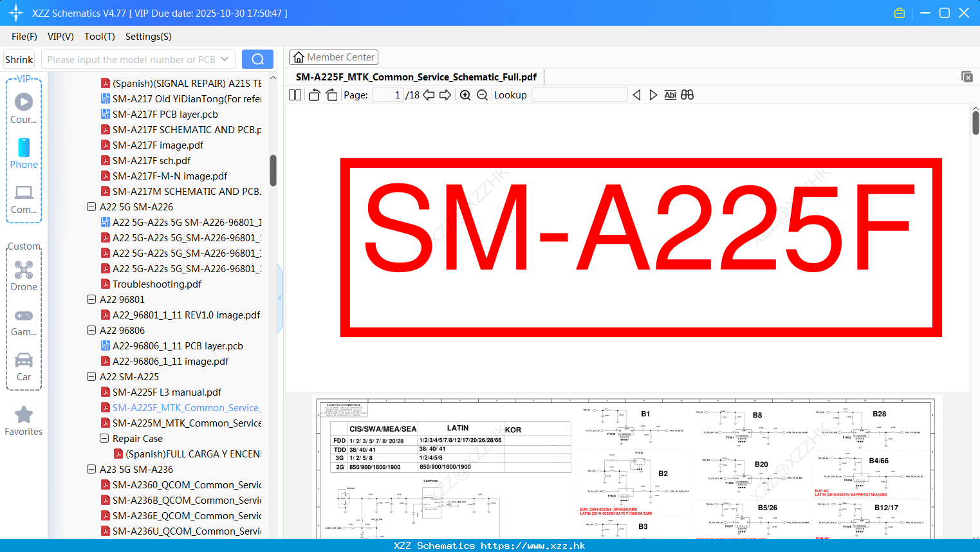
Task: Go to the next page arrow
Action: (445, 95)
